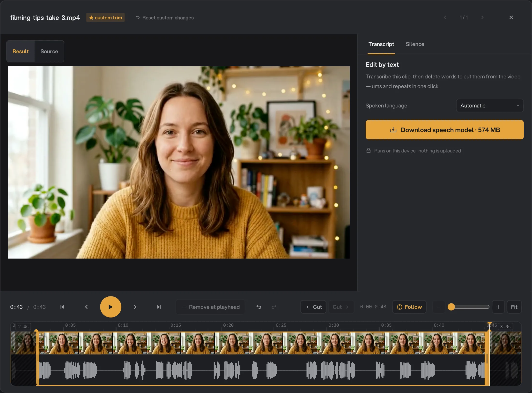This screenshot has width=532, height=393.
Task: Click the custom trim badge
Action: coord(105,18)
